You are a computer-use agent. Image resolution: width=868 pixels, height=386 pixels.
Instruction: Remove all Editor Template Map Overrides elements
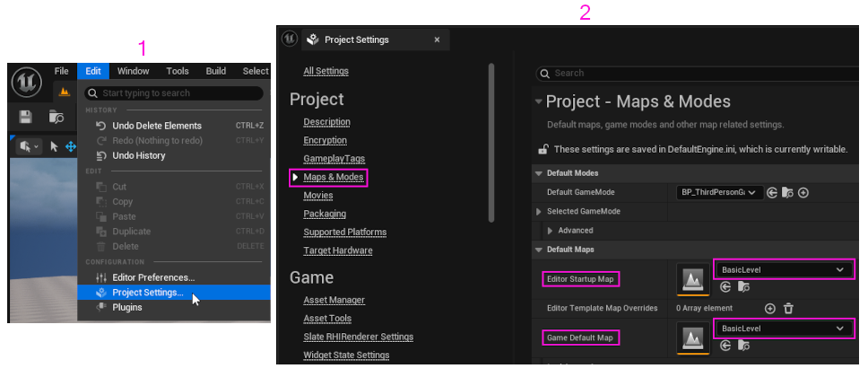[788, 308]
